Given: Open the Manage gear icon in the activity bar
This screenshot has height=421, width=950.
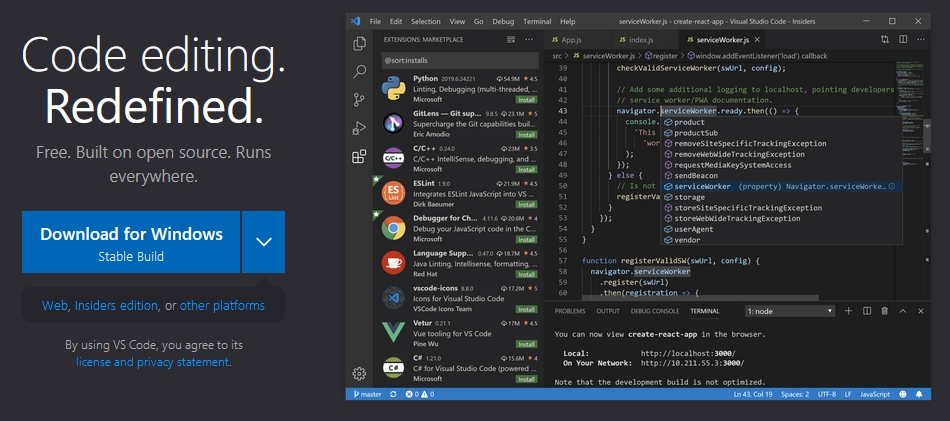Looking at the screenshot, I should tap(359, 373).
